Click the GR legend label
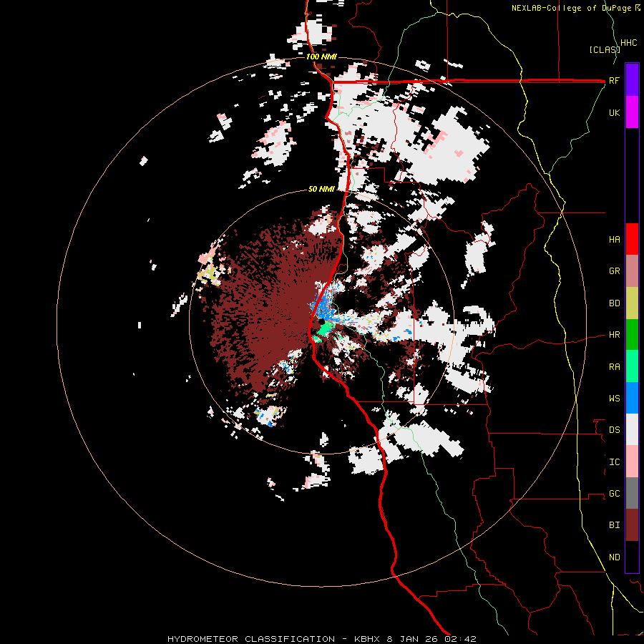The width and height of the screenshot is (644, 644). point(614,271)
